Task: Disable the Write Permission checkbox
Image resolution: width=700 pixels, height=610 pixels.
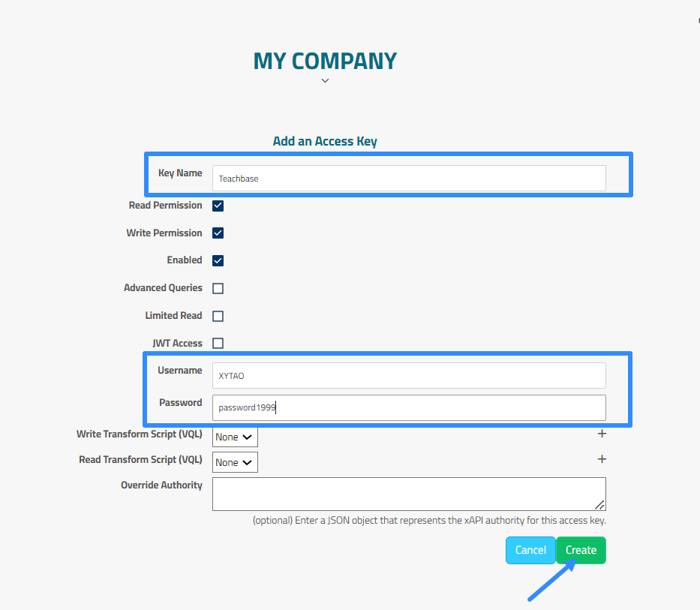Action: click(x=218, y=233)
